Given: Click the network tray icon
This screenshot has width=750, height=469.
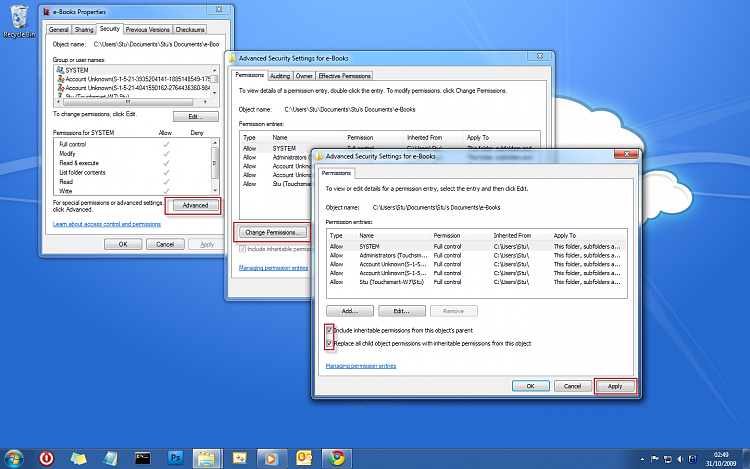Looking at the screenshot, I should pyautogui.click(x=668, y=459).
